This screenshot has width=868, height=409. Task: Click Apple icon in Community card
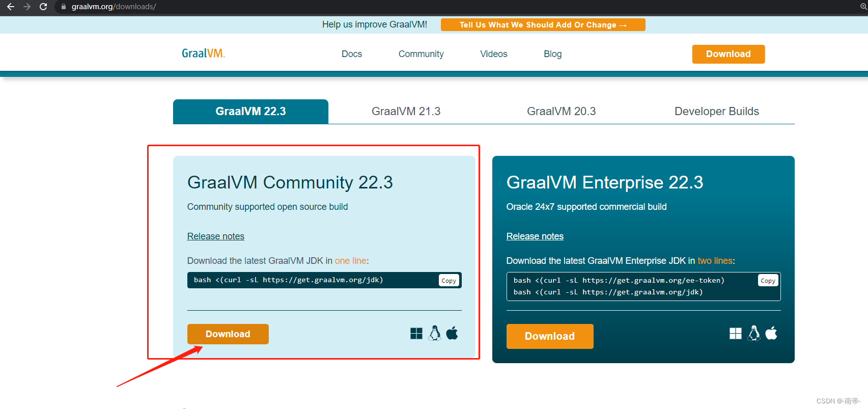452,333
